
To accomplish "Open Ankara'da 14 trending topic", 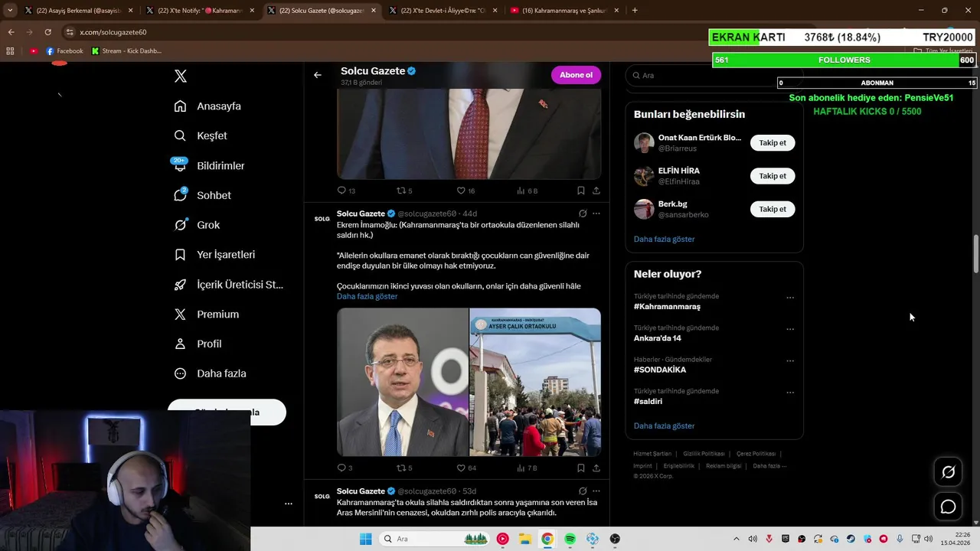I will pos(657,337).
